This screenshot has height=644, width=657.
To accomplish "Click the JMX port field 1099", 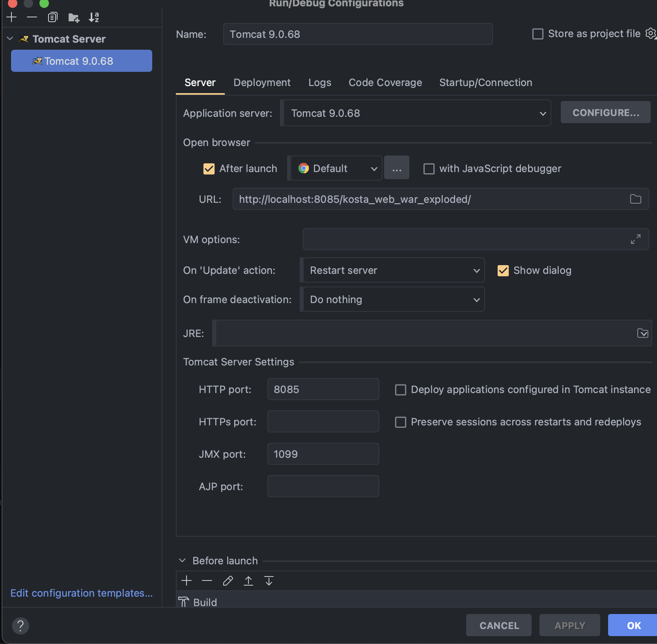I will pos(323,454).
